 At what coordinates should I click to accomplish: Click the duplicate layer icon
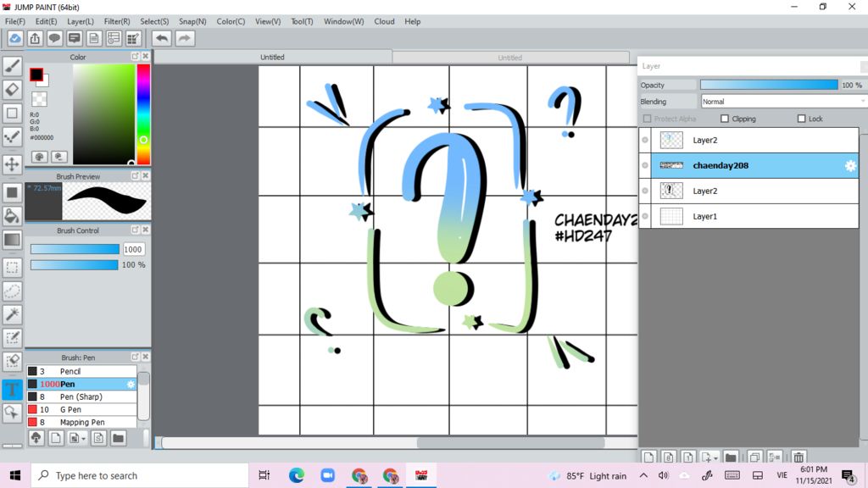click(x=754, y=457)
